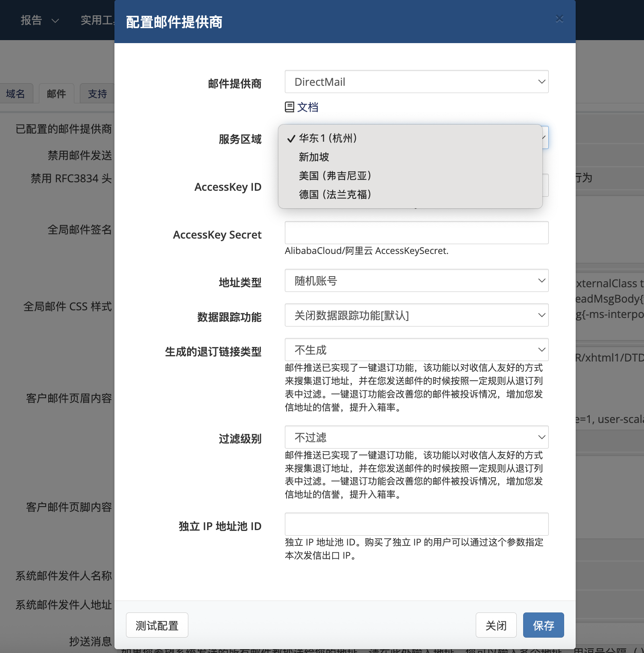Click the 文档 documentation book icon
The image size is (644, 653).
(x=290, y=107)
